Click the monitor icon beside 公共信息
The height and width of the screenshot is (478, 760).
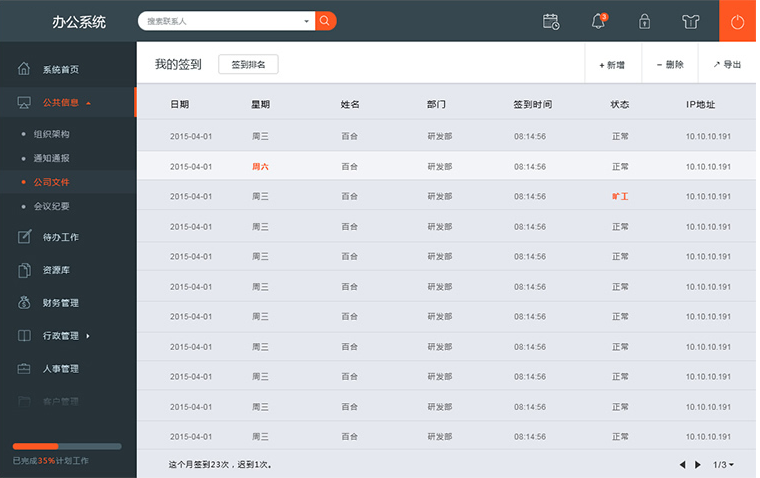24,102
